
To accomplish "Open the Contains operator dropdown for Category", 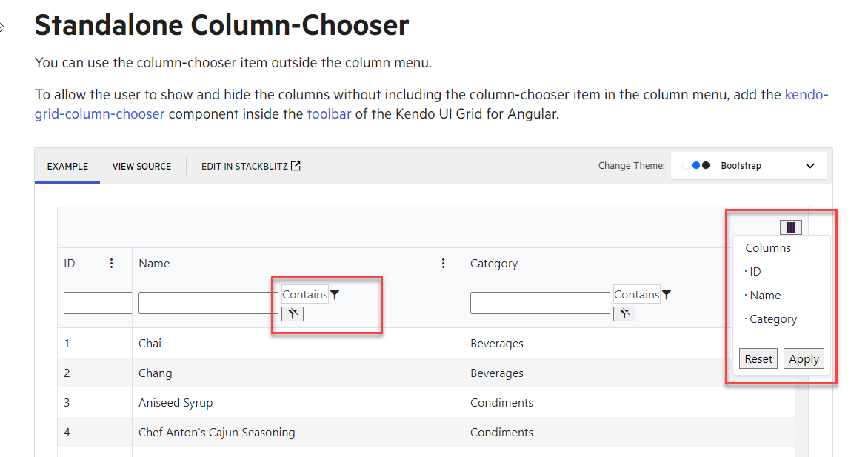I will tap(636, 295).
